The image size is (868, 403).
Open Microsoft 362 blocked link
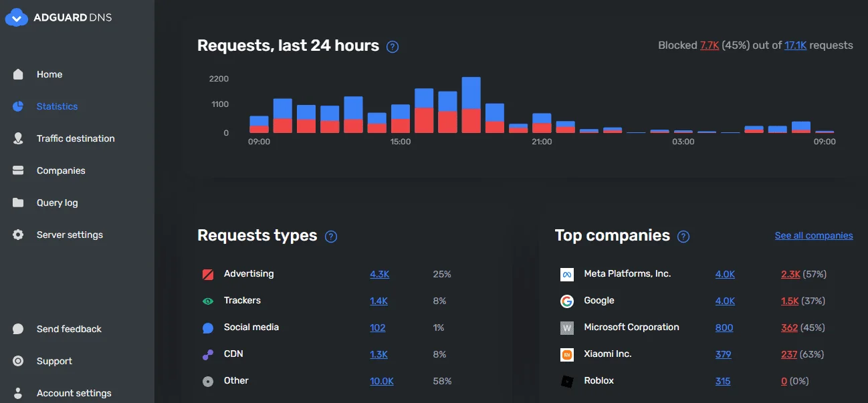tap(789, 327)
